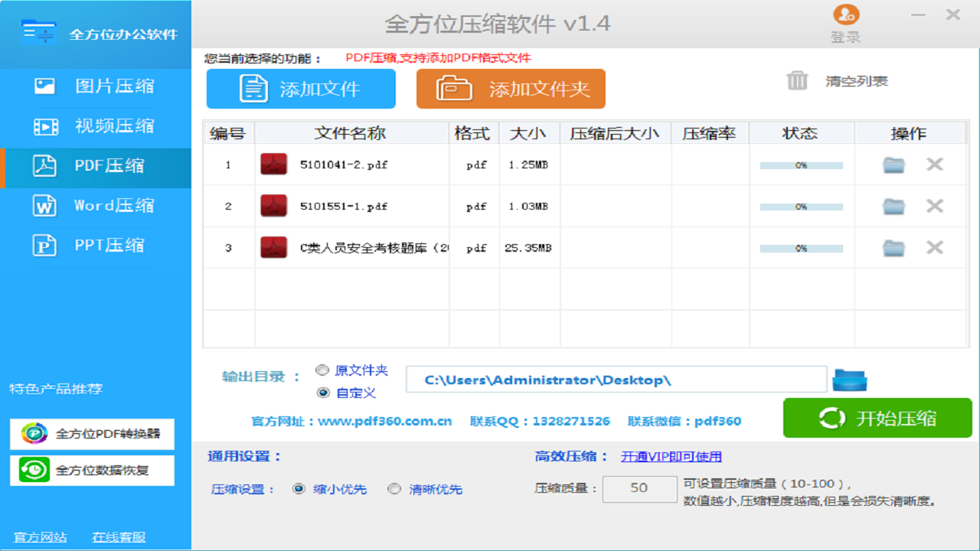Switch to 图片压缩 tab
Image resolution: width=980 pixels, height=551 pixels.
click(96, 86)
